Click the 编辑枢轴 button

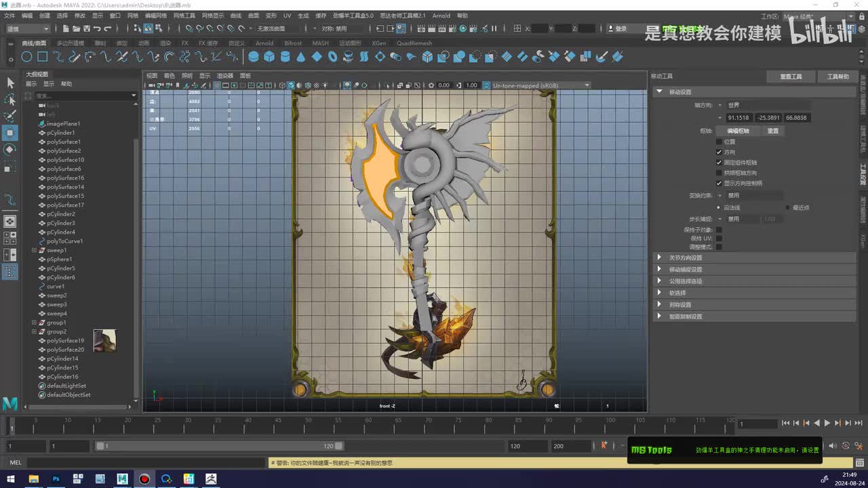tap(738, 131)
